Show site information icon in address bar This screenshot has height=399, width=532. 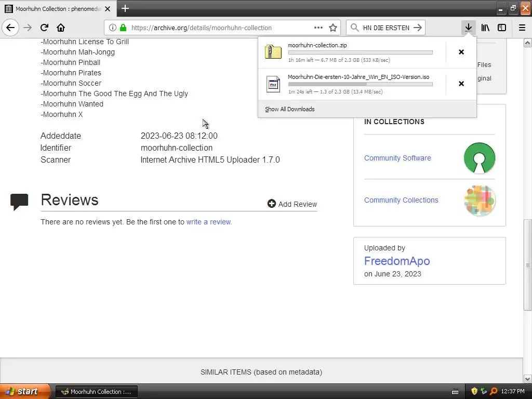(113, 28)
